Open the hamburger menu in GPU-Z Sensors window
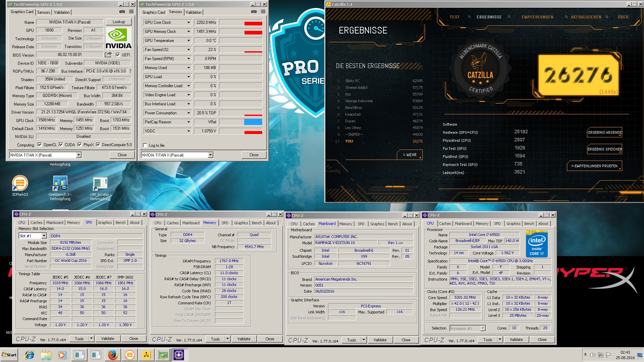Screen dimensions: 644x362 click(x=263, y=12)
